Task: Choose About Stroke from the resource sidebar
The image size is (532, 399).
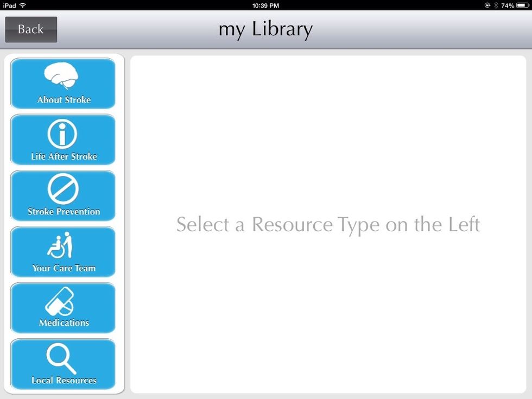Action: point(62,84)
